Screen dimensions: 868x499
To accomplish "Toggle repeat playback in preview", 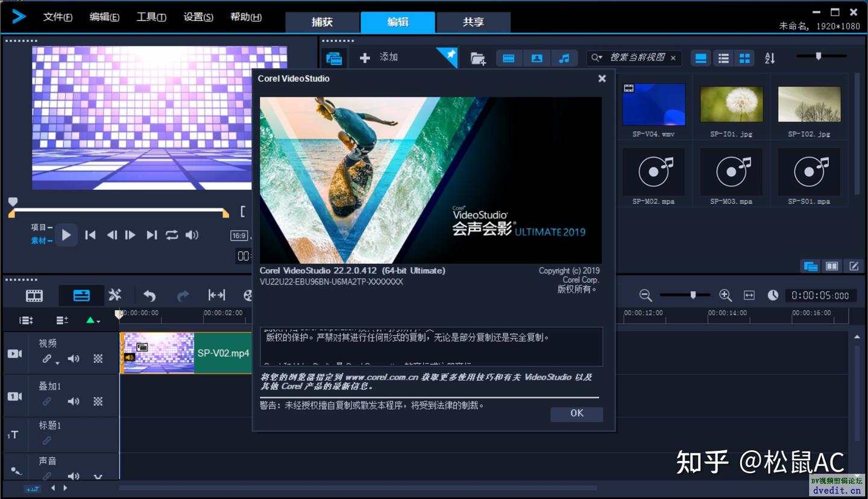I will 172,235.
